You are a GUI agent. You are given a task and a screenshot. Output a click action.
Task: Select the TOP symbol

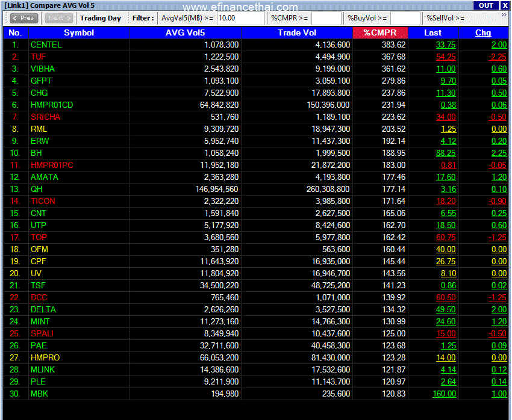click(39, 238)
